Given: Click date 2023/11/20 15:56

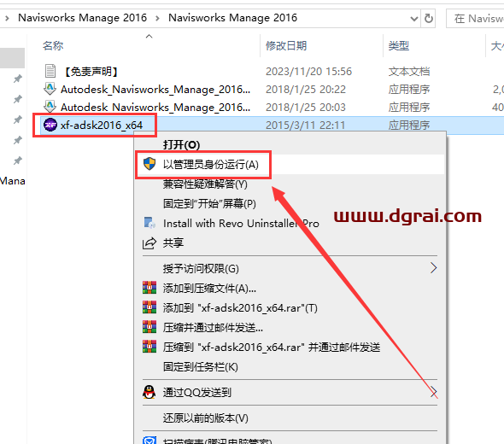Looking at the screenshot, I should coord(308,72).
